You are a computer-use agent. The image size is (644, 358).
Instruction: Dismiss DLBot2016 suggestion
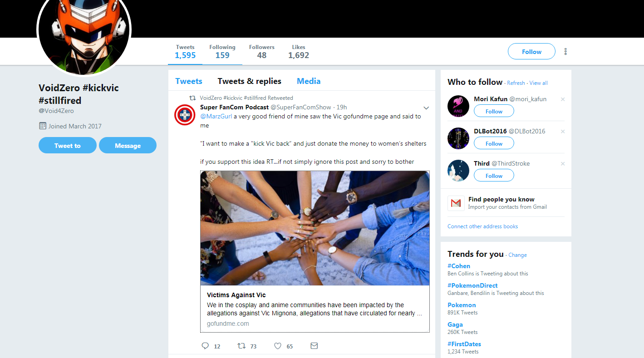point(563,131)
